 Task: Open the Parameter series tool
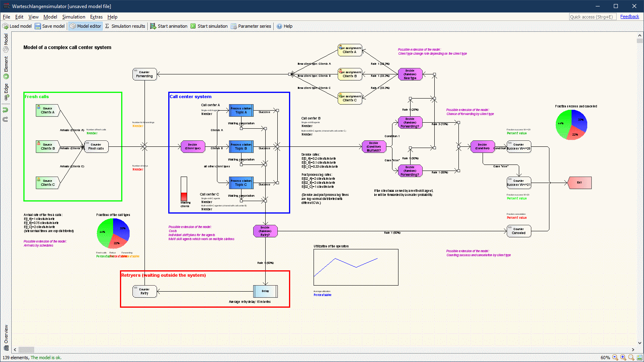tap(251, 26)
